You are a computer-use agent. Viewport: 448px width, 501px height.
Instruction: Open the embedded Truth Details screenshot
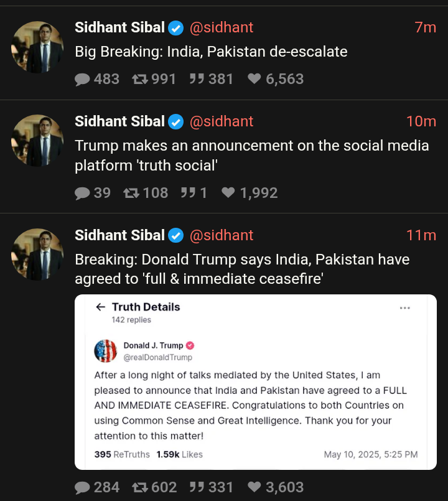click(256, 382)
